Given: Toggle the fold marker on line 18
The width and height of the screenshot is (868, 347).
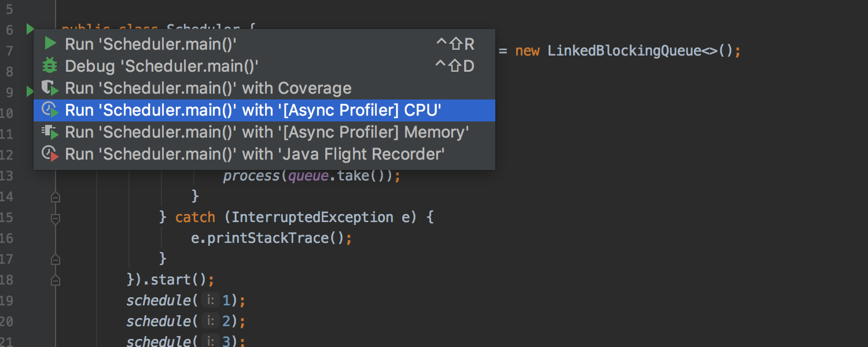Looking at the screenshot, I should pyautogui.click(x=56, y=280).
